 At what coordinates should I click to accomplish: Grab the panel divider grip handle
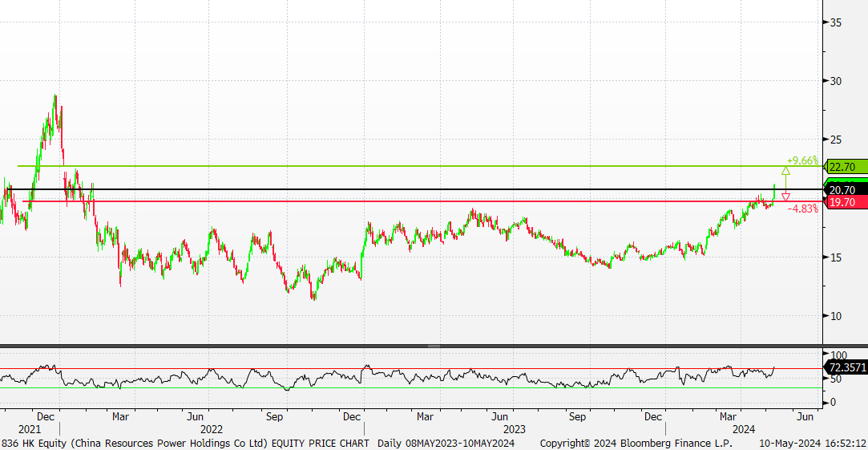(434, 347)
